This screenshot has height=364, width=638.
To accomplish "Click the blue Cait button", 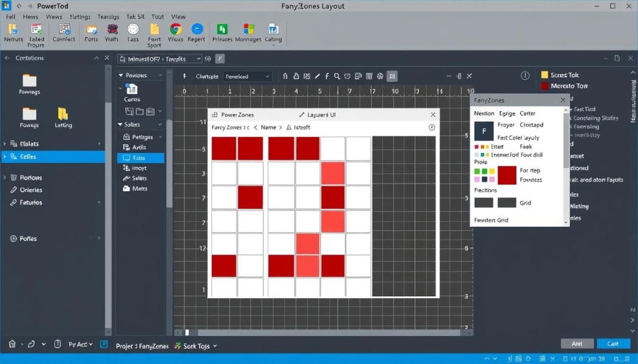I will click(613, 343).
